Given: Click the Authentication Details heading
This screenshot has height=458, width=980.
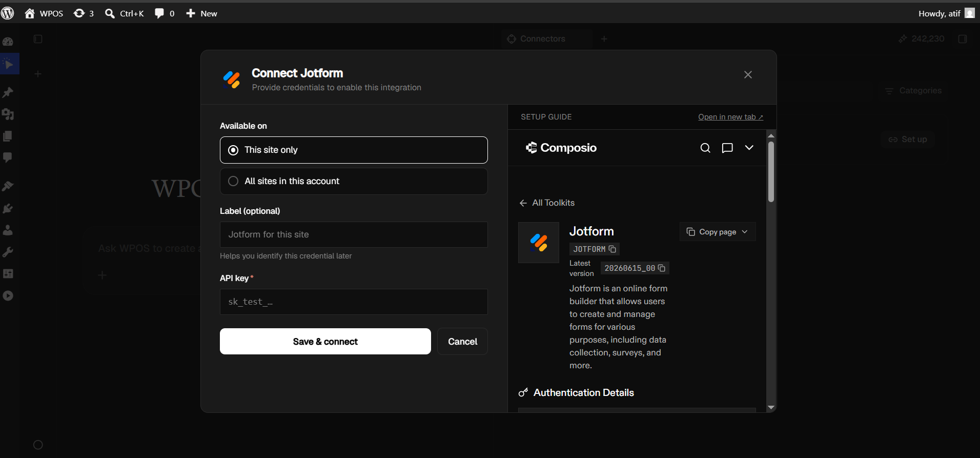Looking at the screenshot, I should [x=583, y=393].
